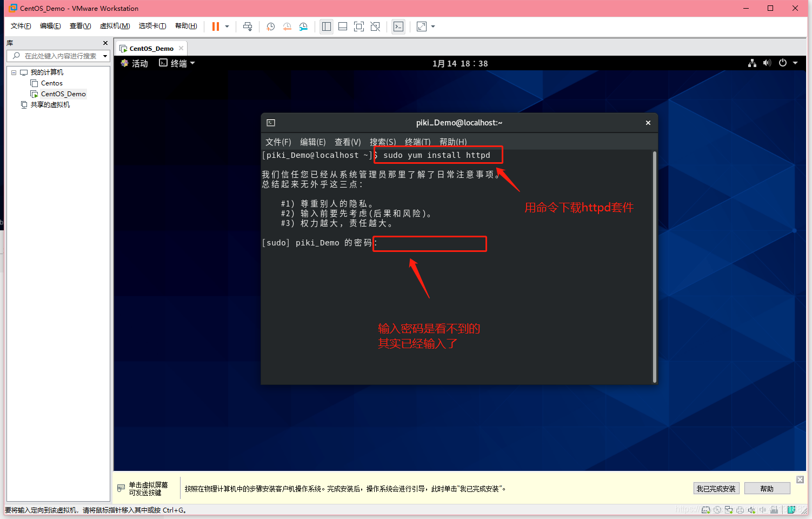Open the 终端 application menu in the top bar
The height and width of the screenshot is (519, 812).
pyautogui.click(x=177, y=63)
